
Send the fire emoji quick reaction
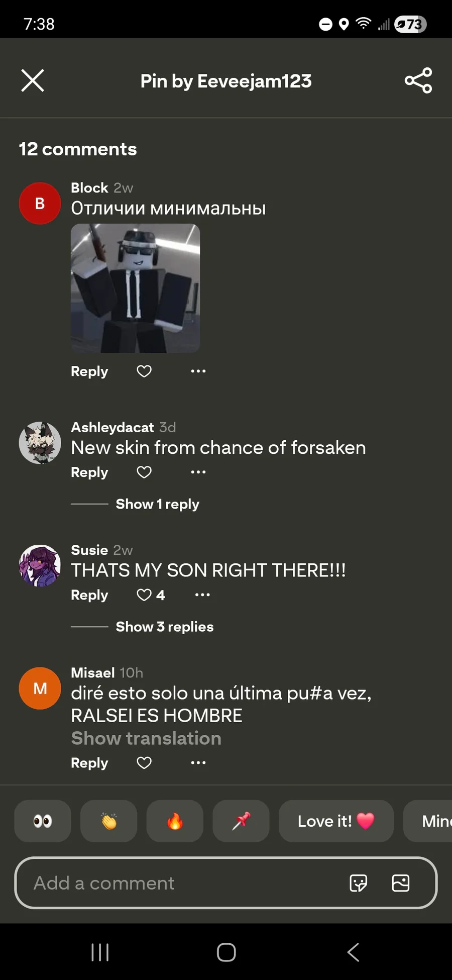tap(175, 821)
